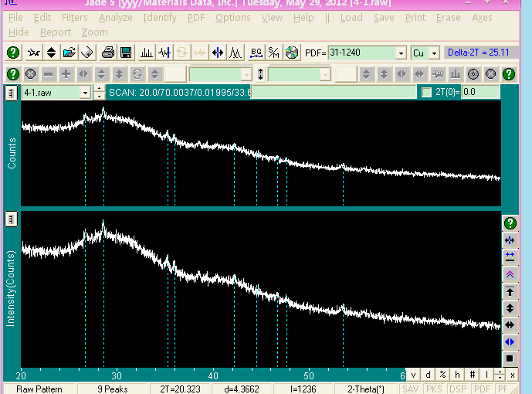Click Save in the menu bar
Image resolution: width=532 pixels, height=394 pixels.
384,18
